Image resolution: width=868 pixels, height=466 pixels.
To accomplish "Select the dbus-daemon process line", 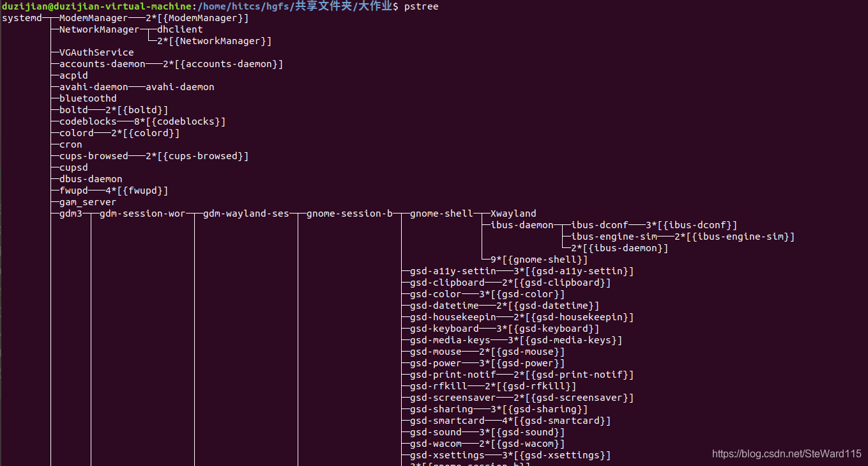I will click(91, 179).
